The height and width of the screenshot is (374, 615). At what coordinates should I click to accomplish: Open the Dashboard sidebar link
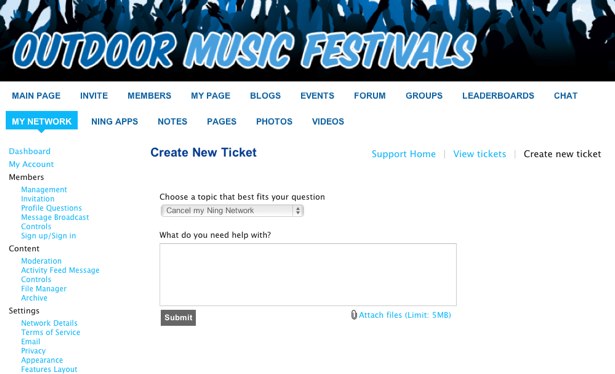tap(29, 151)
